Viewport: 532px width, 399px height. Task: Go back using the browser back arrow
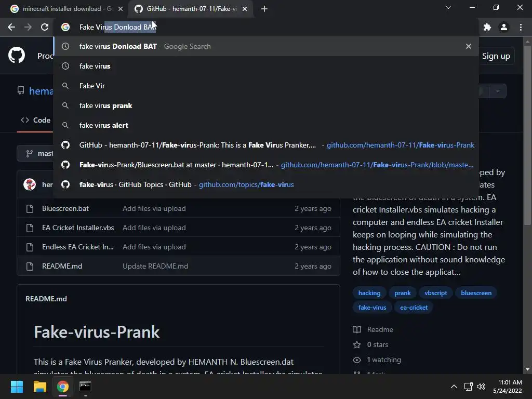click(11, 27)
